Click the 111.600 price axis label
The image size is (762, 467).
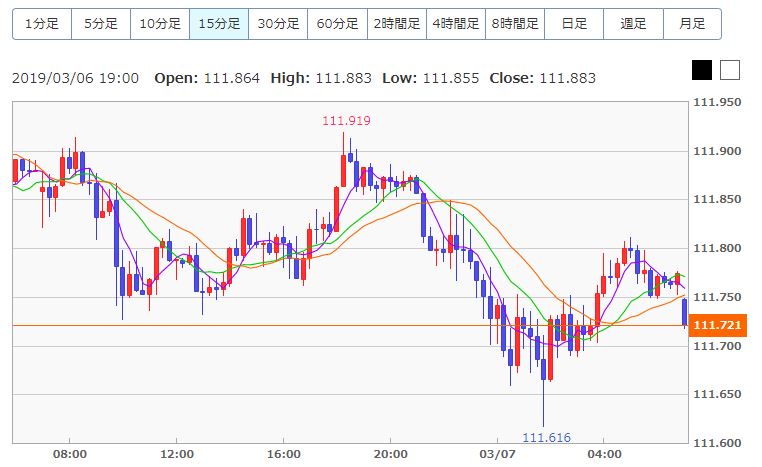click(717, 443)
